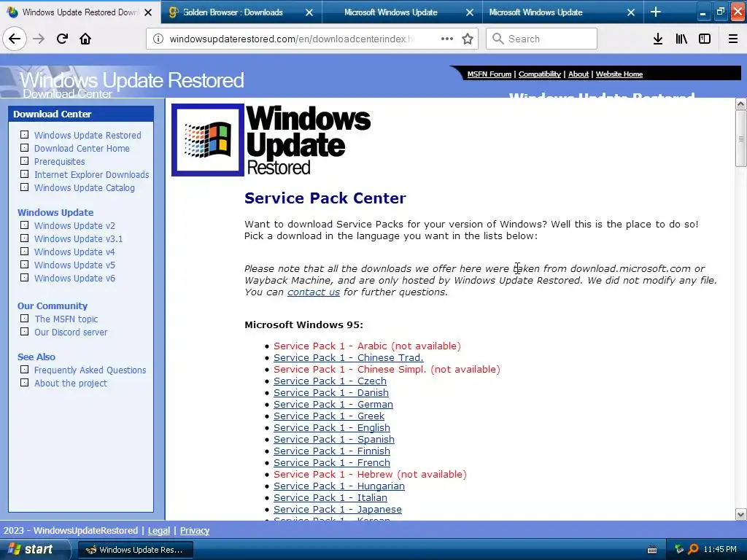Viewport: 747px width, 560px height.
Task: Open the downloads arrow icon in toolbar
Action: click(x=658, y=39)
